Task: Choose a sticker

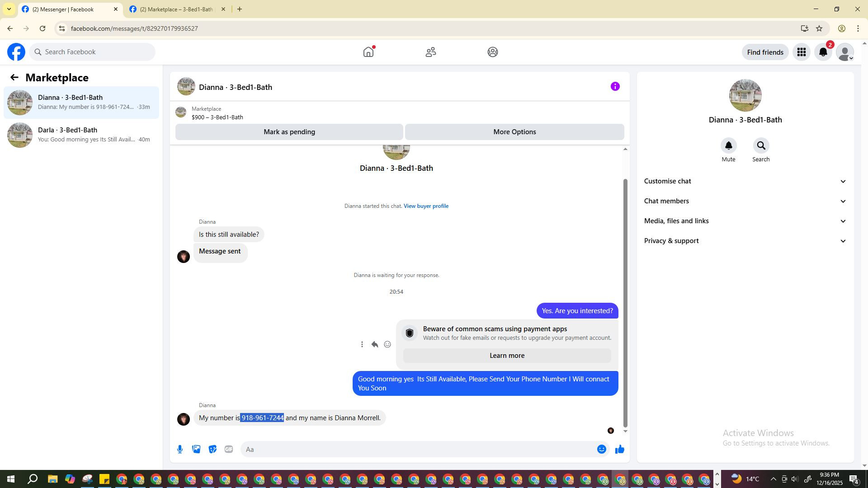Action: [212, 449]
